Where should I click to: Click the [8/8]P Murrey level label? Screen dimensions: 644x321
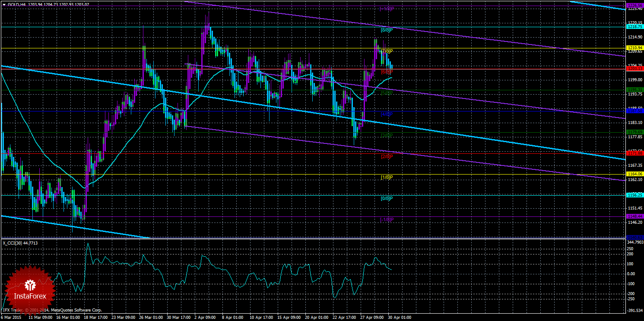coord(387,31)
